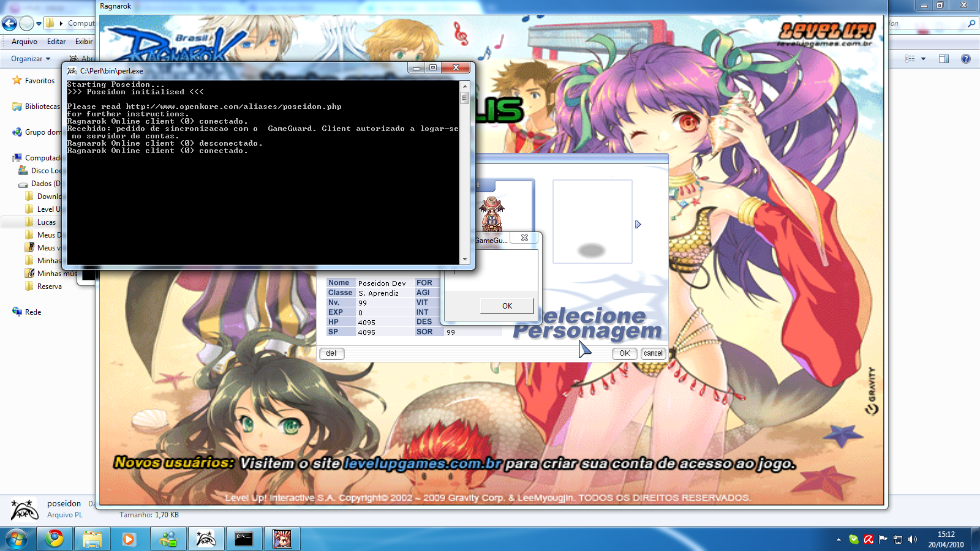Open Windows Media Player from taskbar

[129, 539]
